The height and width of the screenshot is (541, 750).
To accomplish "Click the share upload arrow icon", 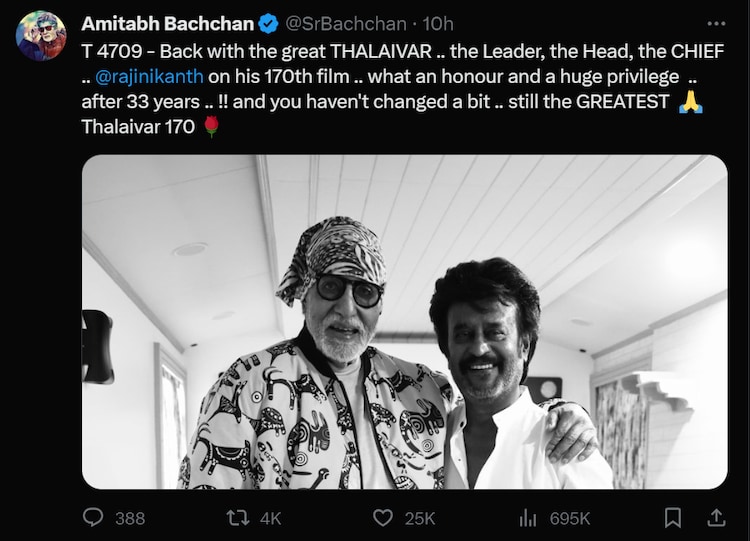I will click(716, 517).
